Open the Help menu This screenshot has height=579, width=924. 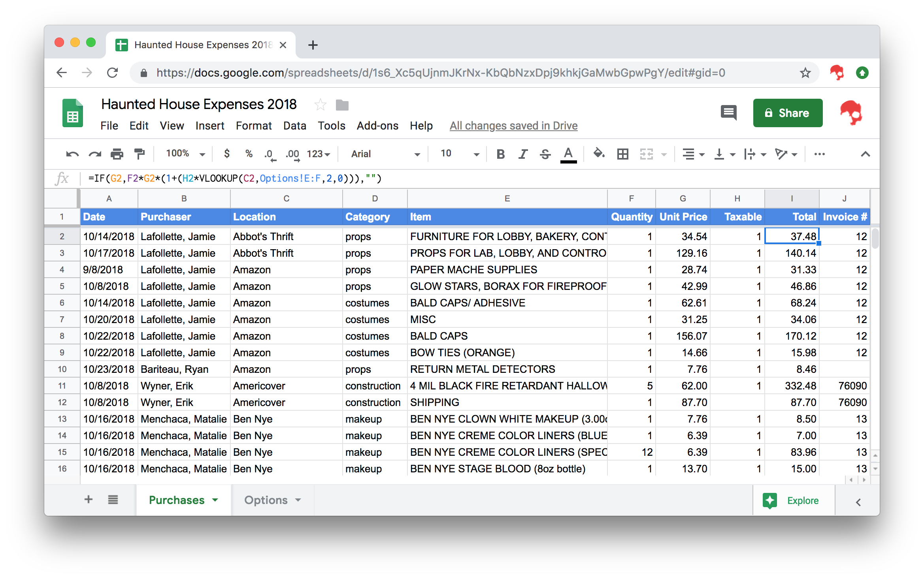(421, 126)
